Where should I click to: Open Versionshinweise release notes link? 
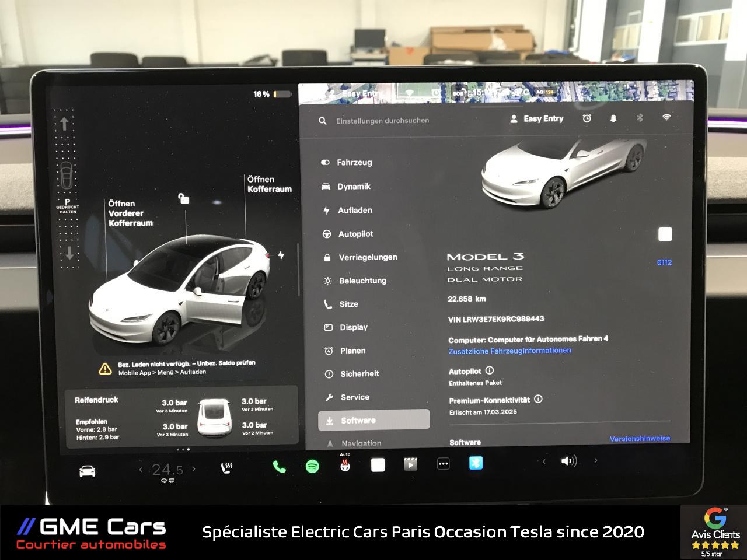[640, 439]
